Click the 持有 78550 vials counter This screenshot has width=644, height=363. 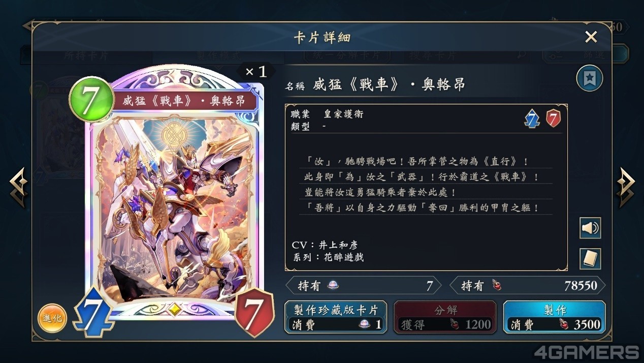pos(528,286)
